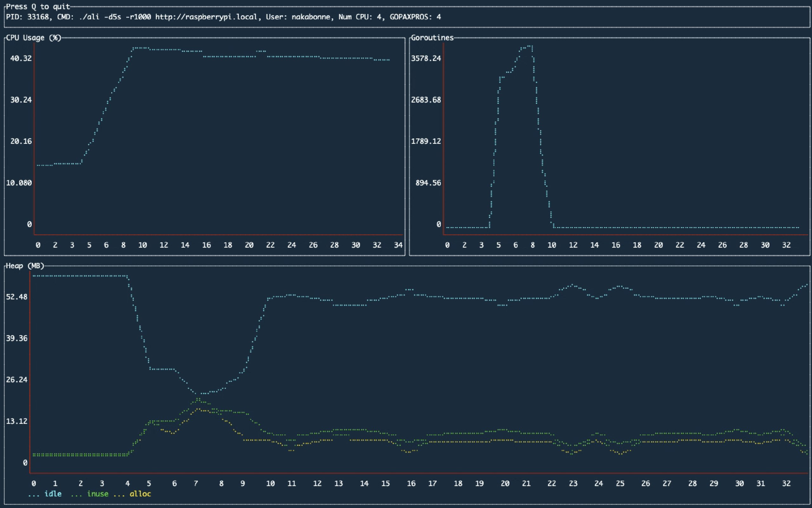Click the 25 tick on Heap x-axis

620,484
